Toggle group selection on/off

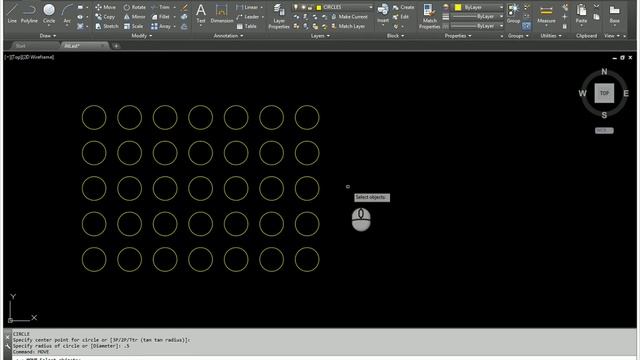click(x=527, y=26)
